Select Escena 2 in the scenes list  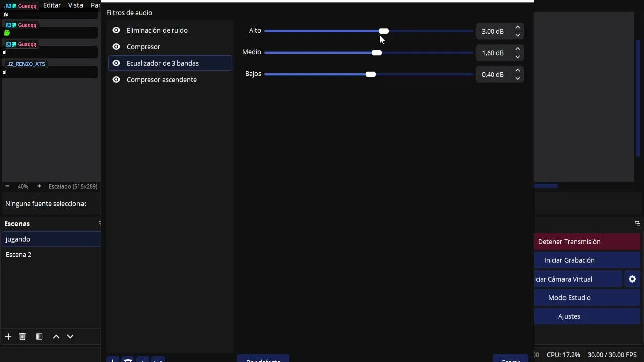coord(51,255)
